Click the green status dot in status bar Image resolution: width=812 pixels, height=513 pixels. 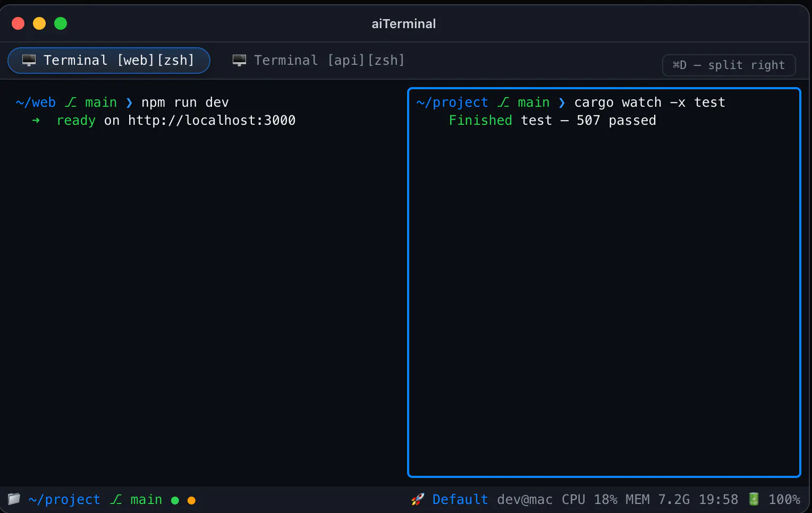175,500
